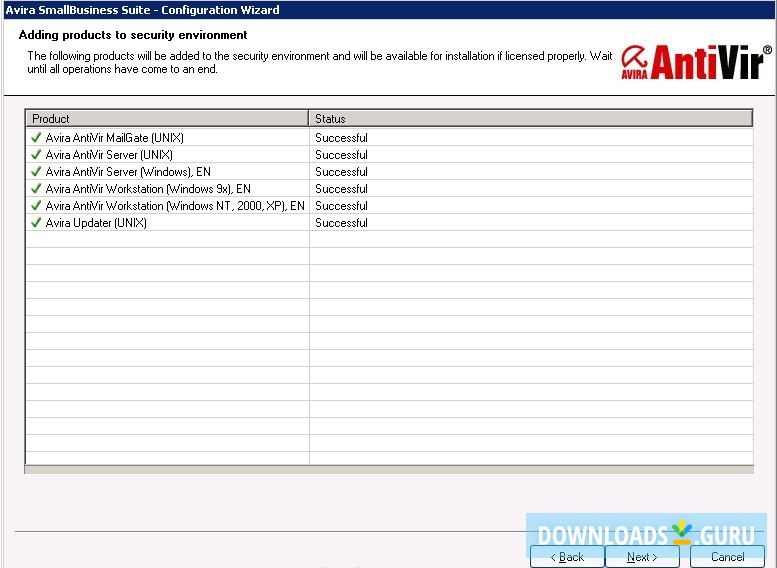Select row Avira AntiVir Workstation (Windows 9x), EN

[x=389, y=188]
